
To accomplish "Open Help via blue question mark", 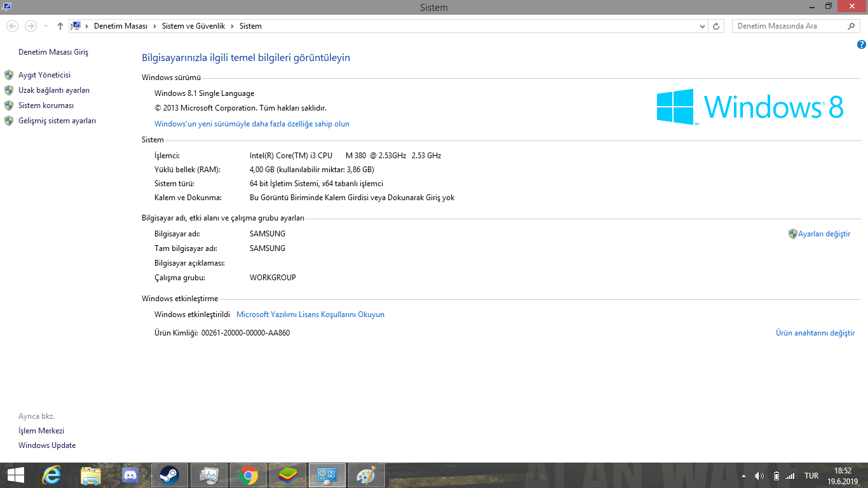I will click(x=861, y=44).
